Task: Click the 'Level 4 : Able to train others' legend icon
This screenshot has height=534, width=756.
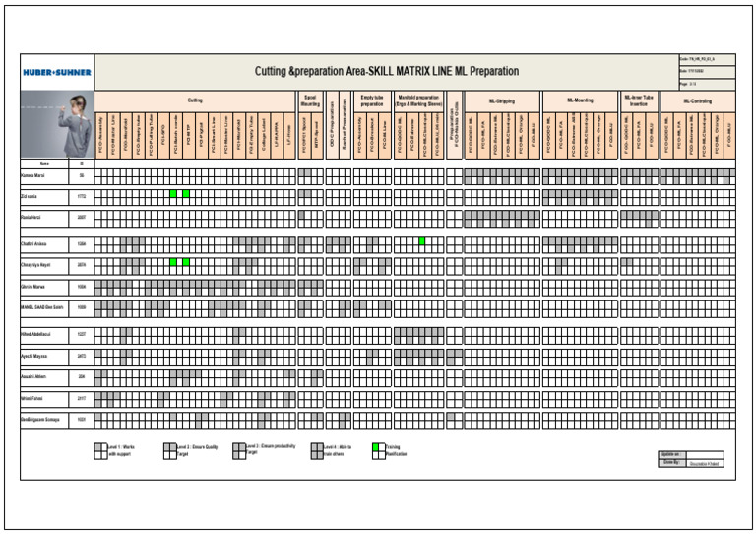Action: [x=317, y=451]
